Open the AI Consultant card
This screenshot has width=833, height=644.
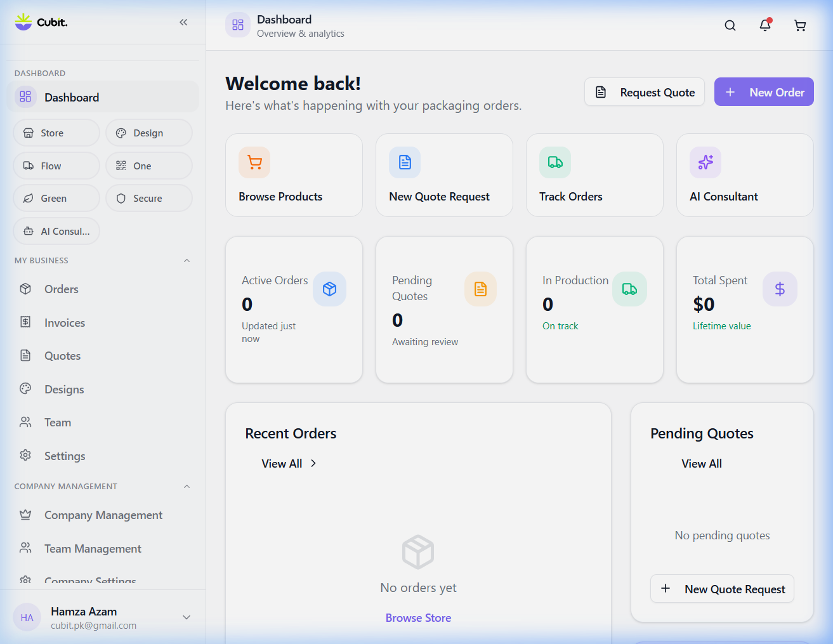[745, 175]
